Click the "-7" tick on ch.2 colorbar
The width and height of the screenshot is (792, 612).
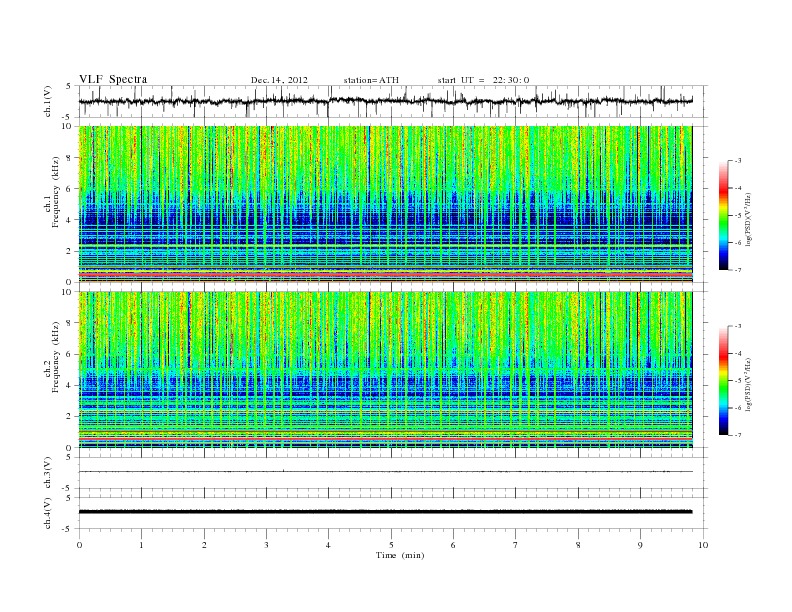tap(737, 435)
